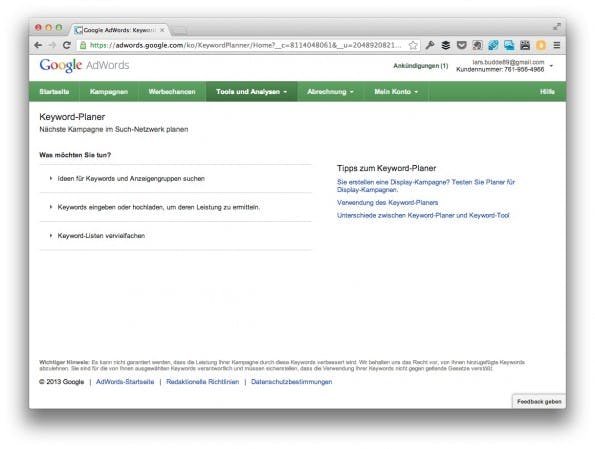Click the Redaktionelle Richtlinien footer link
The height and width of the screenshot is (449, 595).
pyautogui.click(x=203, y=382)
